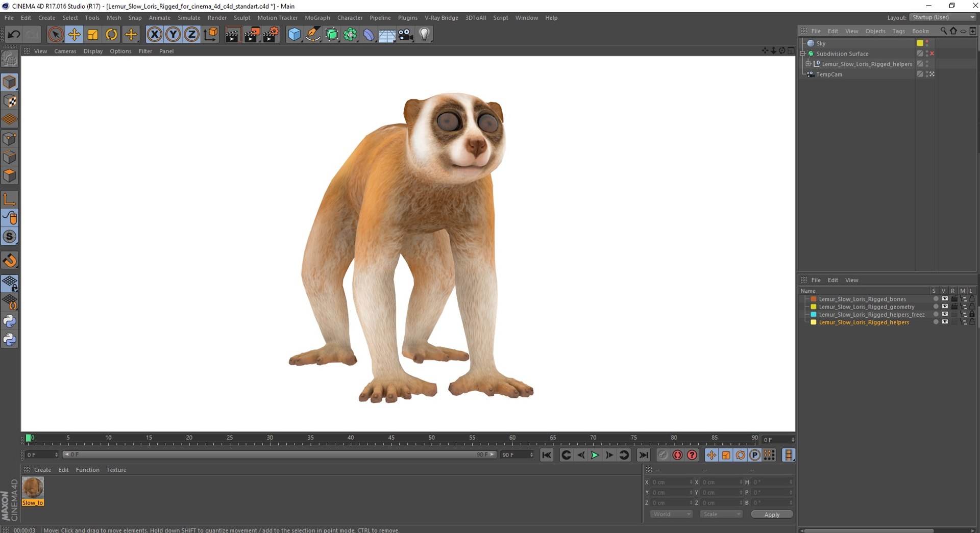Activate the Move tool in toolbar
980x533 pixels.
[75, 35]
